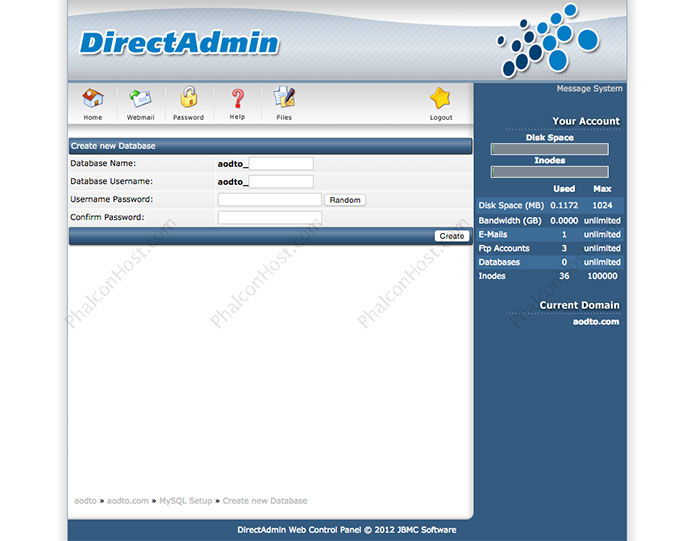Click the Create button
700x541 pixels.
click(452, 236)
